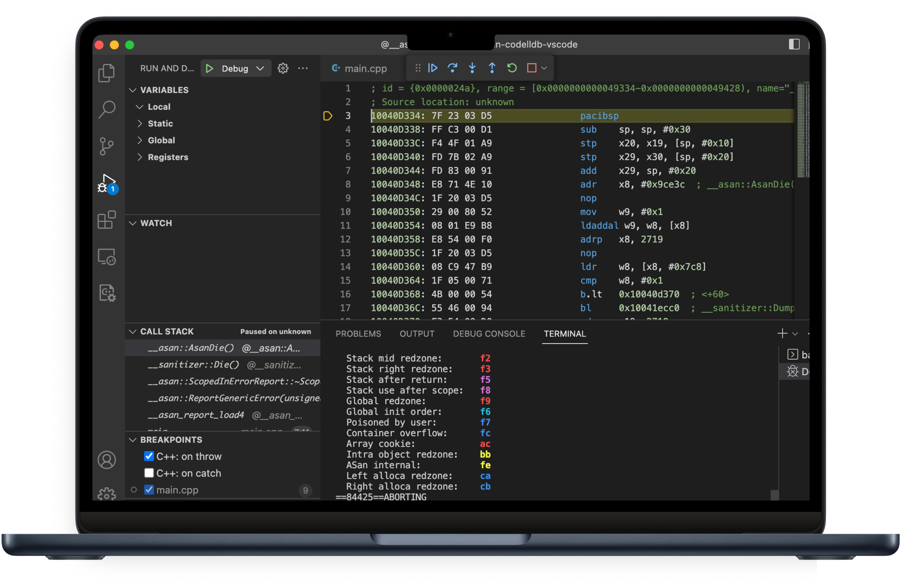Image resolution: width=902 pixels, height=588 pixels.
Task: Toggle C++: on throw breakpoint
Action: pos(149,456)
